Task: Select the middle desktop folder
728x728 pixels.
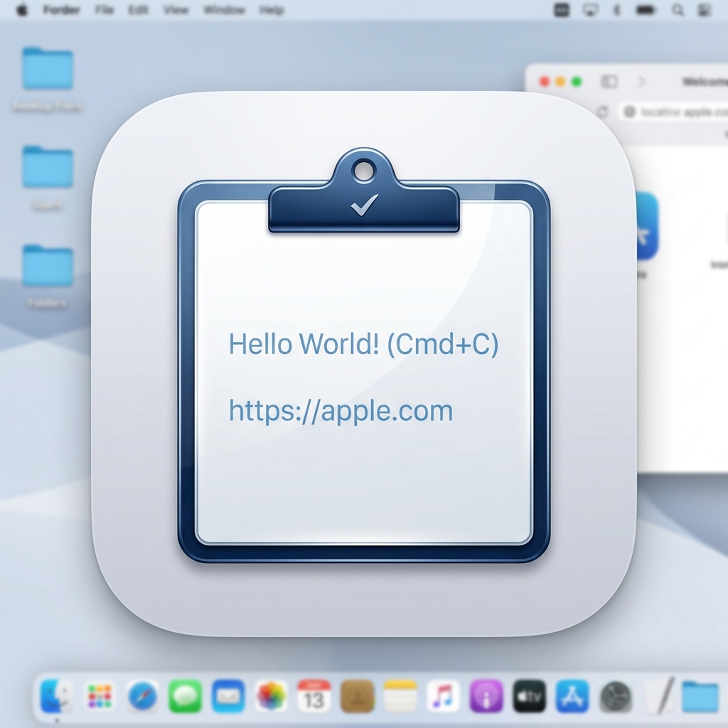Action: click(x=48, y=166)
